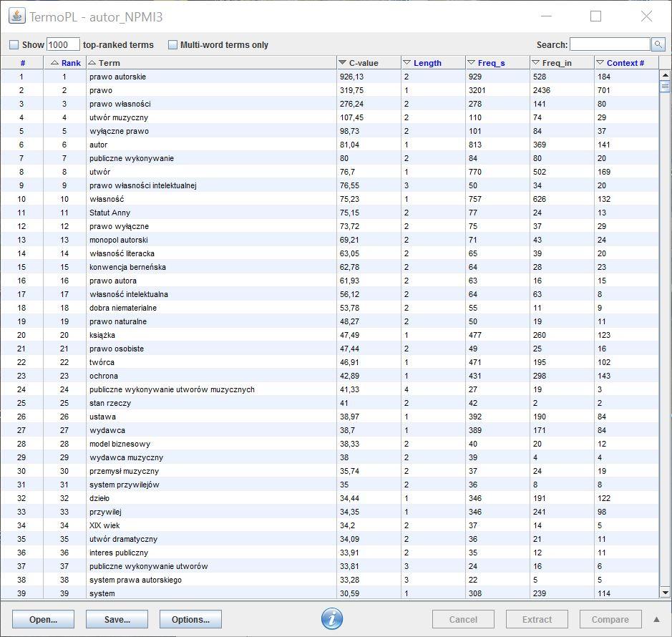This screenshot has width=672, height=637.
Task: Click the Java application icon in title bar
Action: pyautogui.click(x=16, y=16)
